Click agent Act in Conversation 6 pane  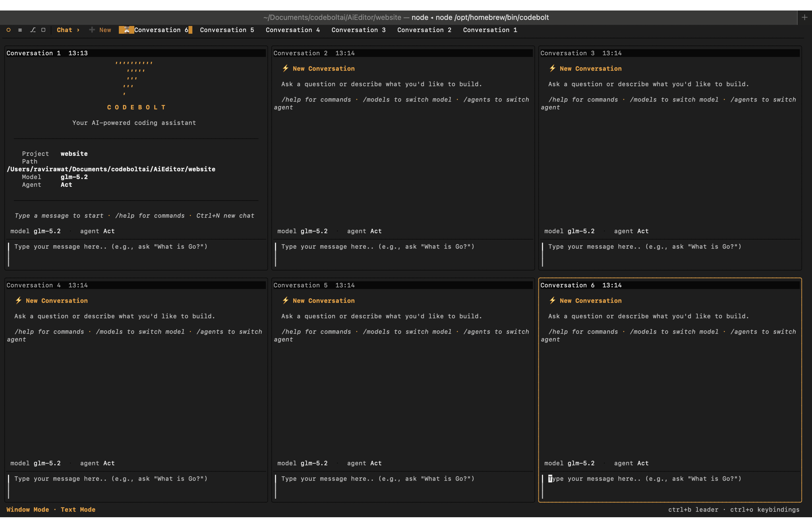point(632,463)
